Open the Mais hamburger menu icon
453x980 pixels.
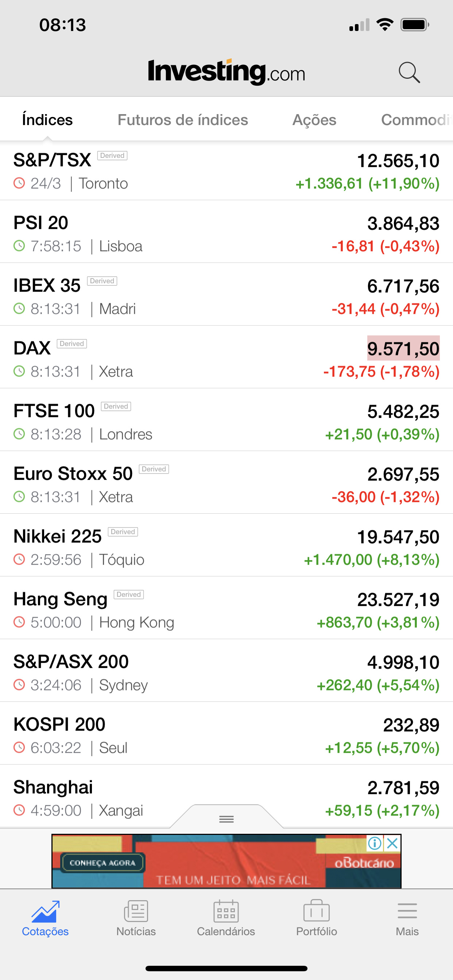point(407,911)
